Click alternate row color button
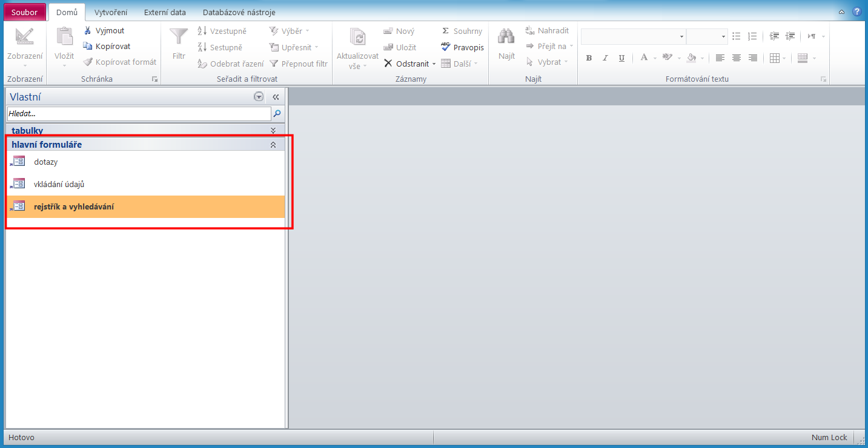The width and height of the screenshot is (868, 448). click(803, 58)
